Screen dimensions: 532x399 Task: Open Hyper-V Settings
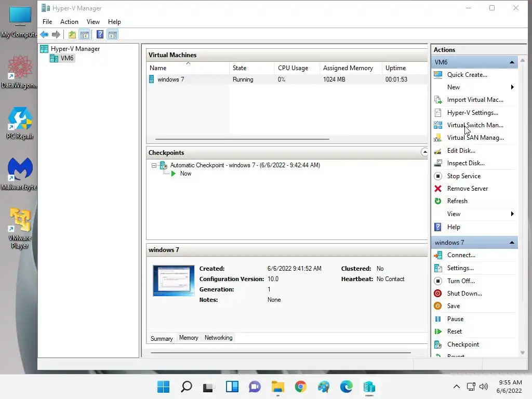pos(472,113)
